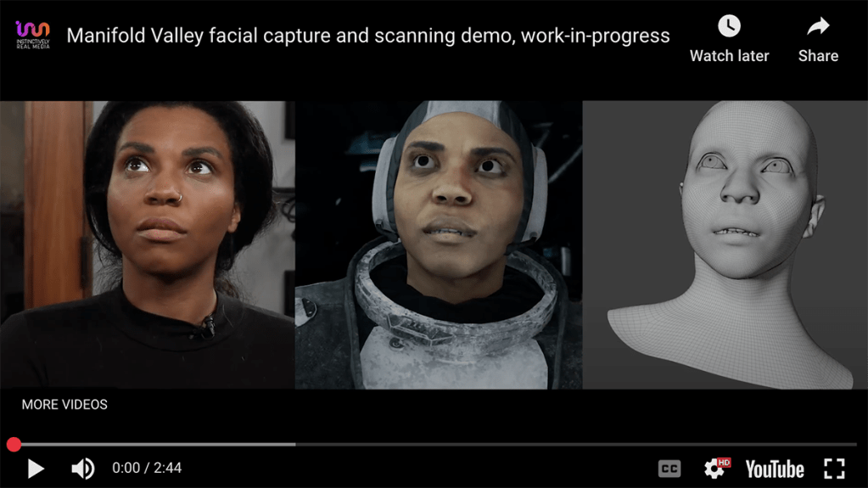Open the HD settings gear
The width and height of the screenshot is (868, 488).
[716, 468]
